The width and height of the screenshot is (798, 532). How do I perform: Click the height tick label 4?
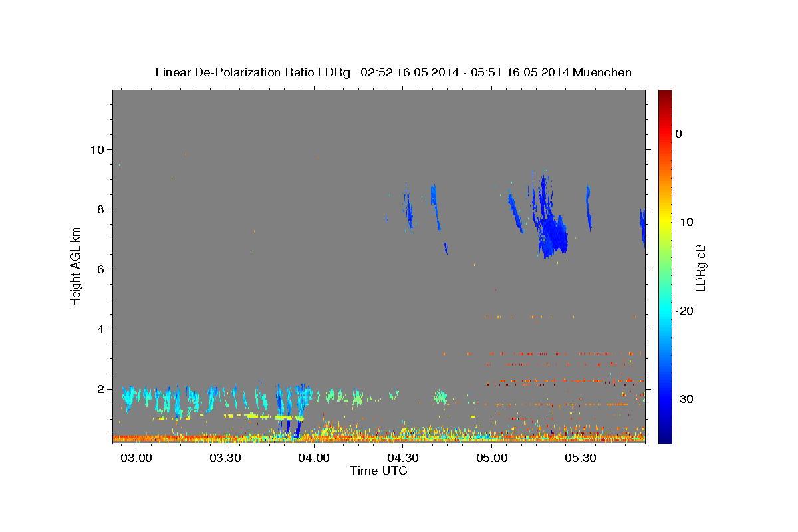coord(102,329)
